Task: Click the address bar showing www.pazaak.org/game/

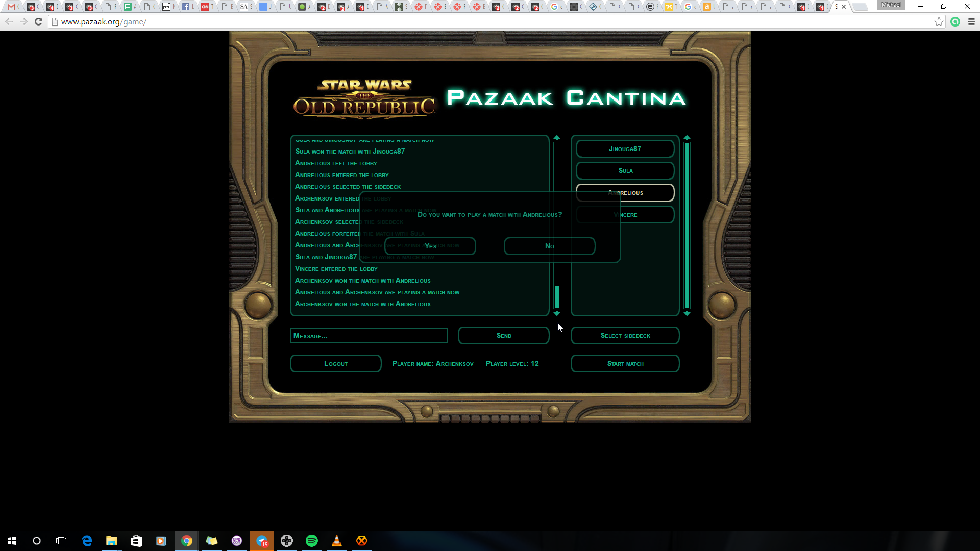Action: [490, 21]
